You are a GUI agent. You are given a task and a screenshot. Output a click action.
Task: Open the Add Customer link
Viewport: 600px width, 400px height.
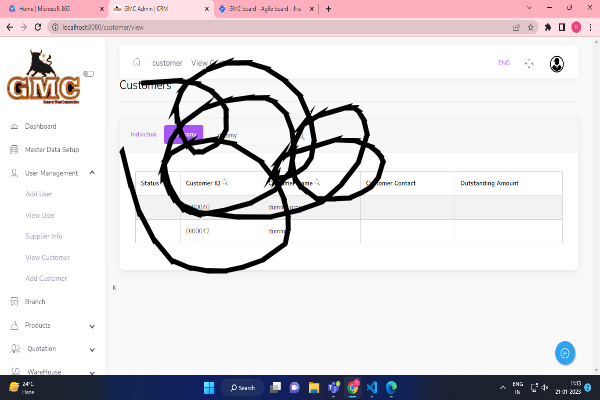click(46, 278)
